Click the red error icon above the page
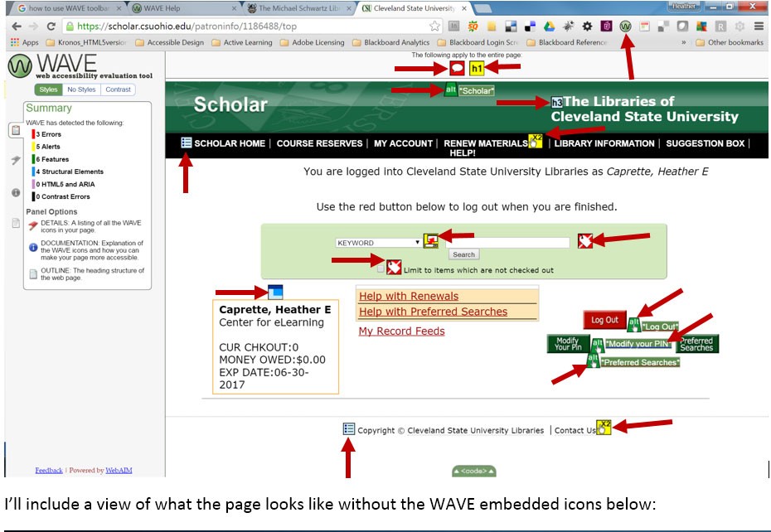The height and width of the screenshot is (532, 771). click(457, 69)
